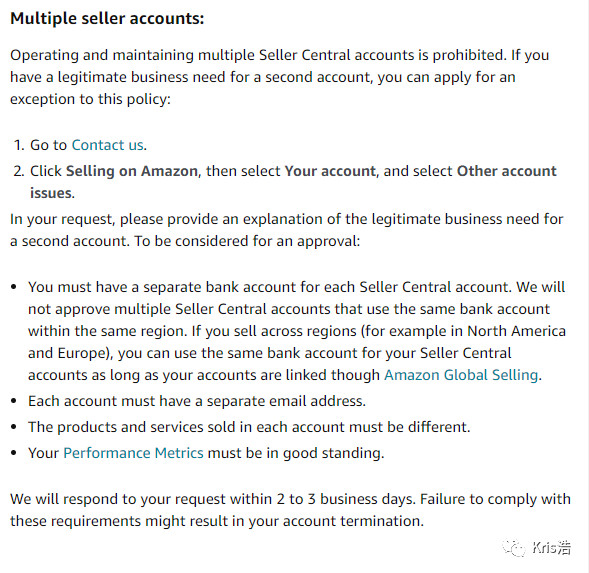The width and height of the screenshot is (589, 573).
Task: Click the bold Selling on Amazon text
Action: (x=132, y=171)
